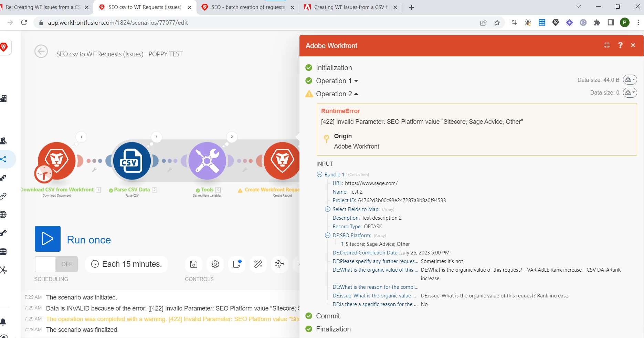
Task: Open Keys icon in left sidebar
Action: (x=3, y=233)
